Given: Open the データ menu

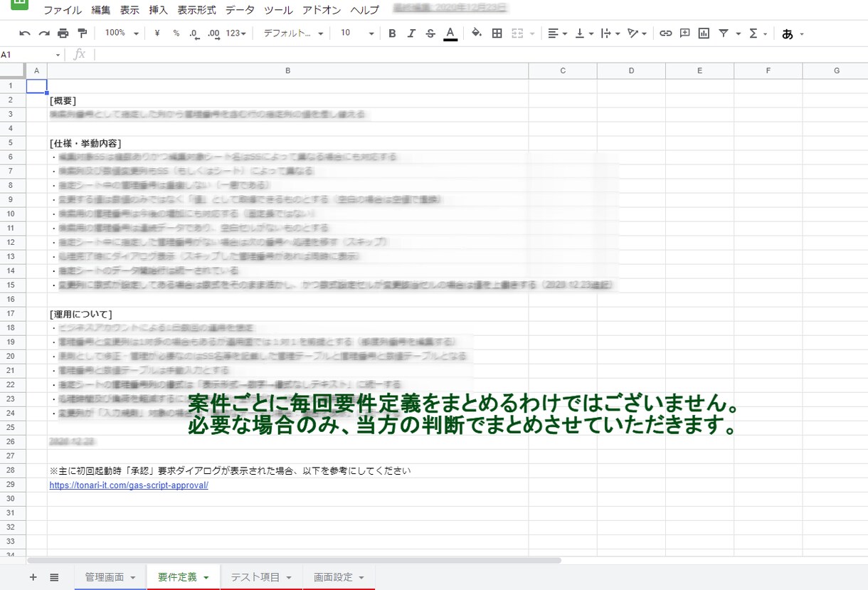Looking at the screenshot, I should click(x=240, y=10).
